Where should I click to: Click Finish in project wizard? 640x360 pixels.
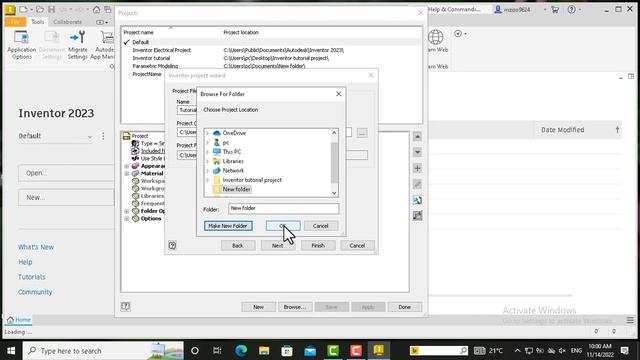pos(318,246)
